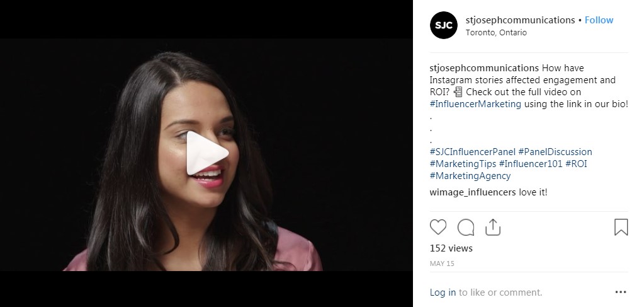Save the post with the bookmark icon

(621, 227)
